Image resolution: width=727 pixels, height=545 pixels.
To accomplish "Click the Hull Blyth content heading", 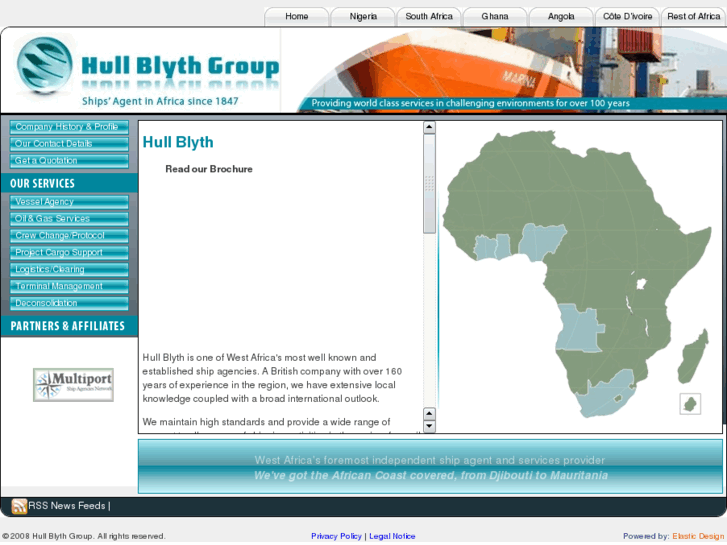I will 178,142.
